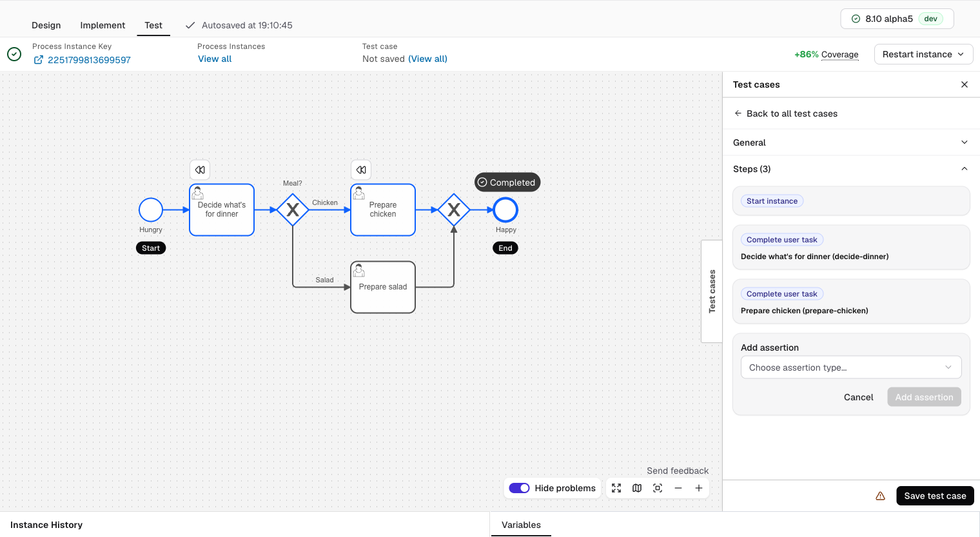980x537 pixels.
Task: Select the Test tab
Action: [x=153, y=25]
